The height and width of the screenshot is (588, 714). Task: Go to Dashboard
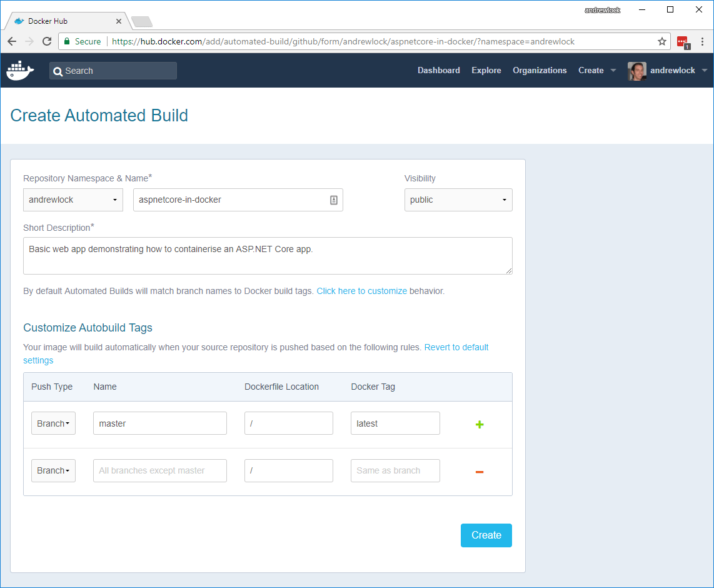438,70
